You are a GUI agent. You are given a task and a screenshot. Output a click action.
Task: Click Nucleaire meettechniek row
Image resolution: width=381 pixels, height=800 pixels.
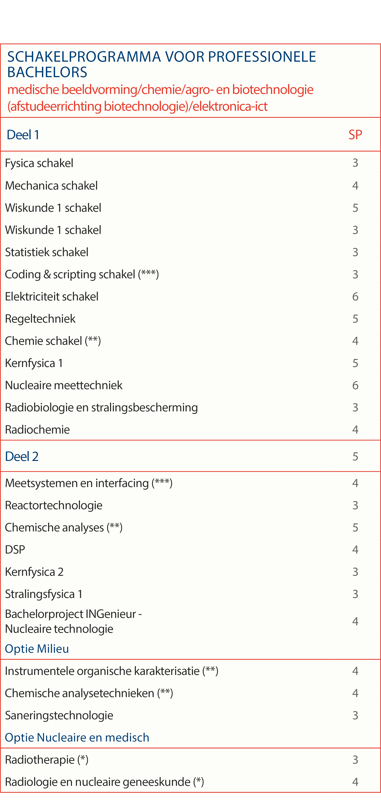pos(190,385)
